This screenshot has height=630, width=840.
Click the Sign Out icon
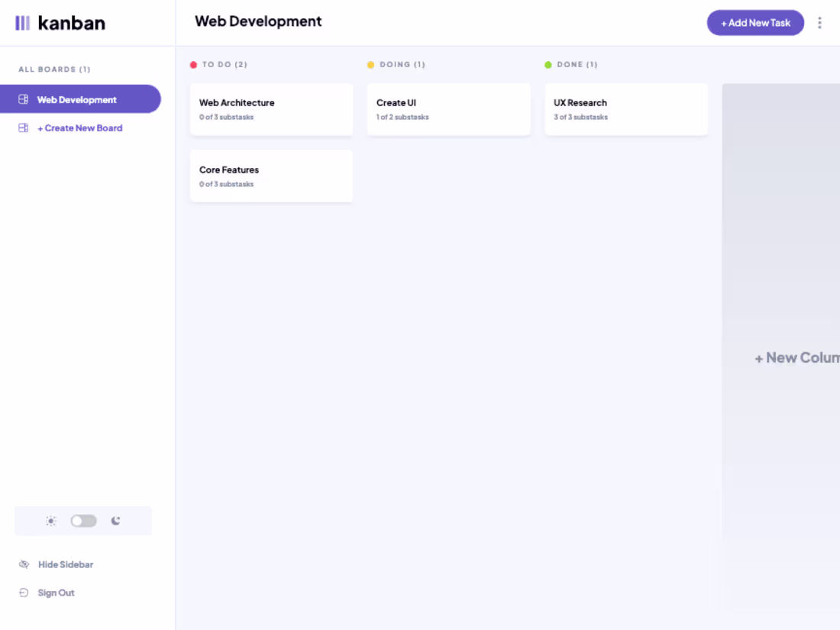tap(24, 593)
